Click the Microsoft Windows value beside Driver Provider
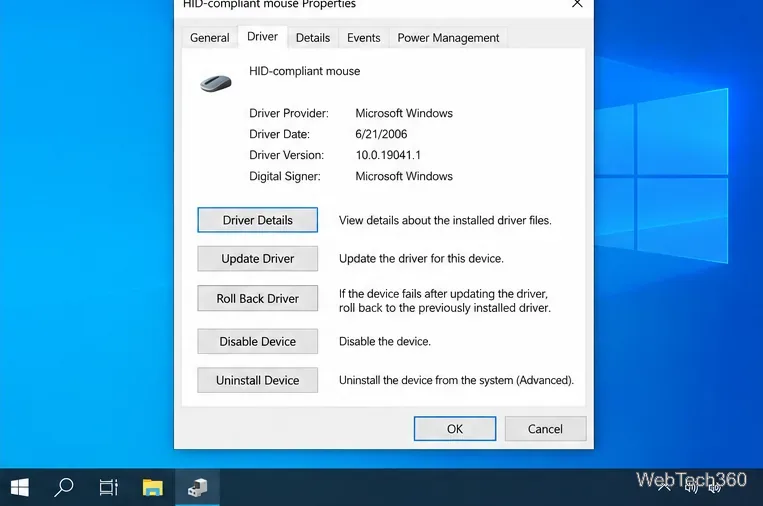The width and height of the screenshot is (763, 506). 404,113
